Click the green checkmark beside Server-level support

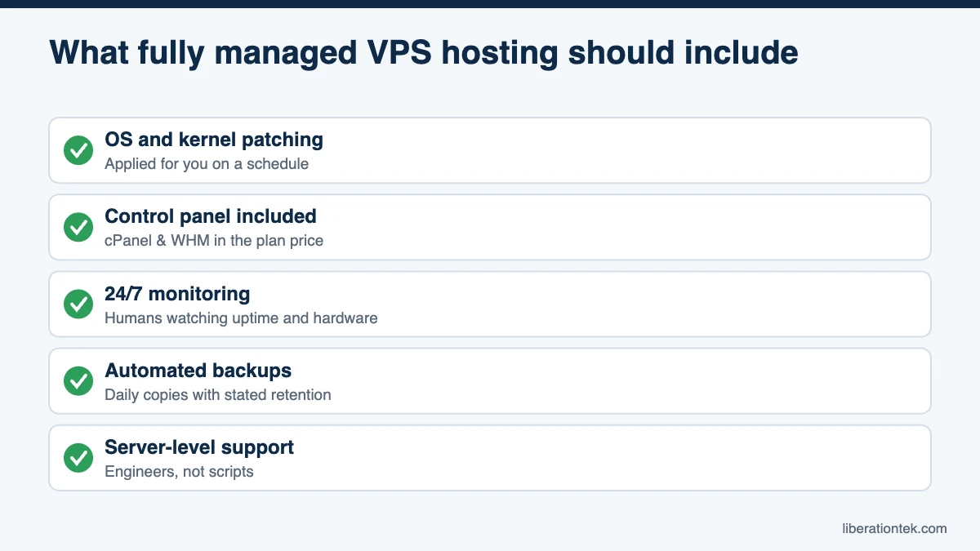78,457
